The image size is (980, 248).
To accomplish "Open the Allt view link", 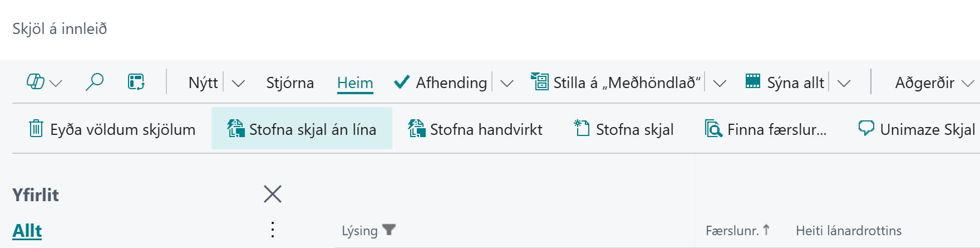I will (27, 231).
